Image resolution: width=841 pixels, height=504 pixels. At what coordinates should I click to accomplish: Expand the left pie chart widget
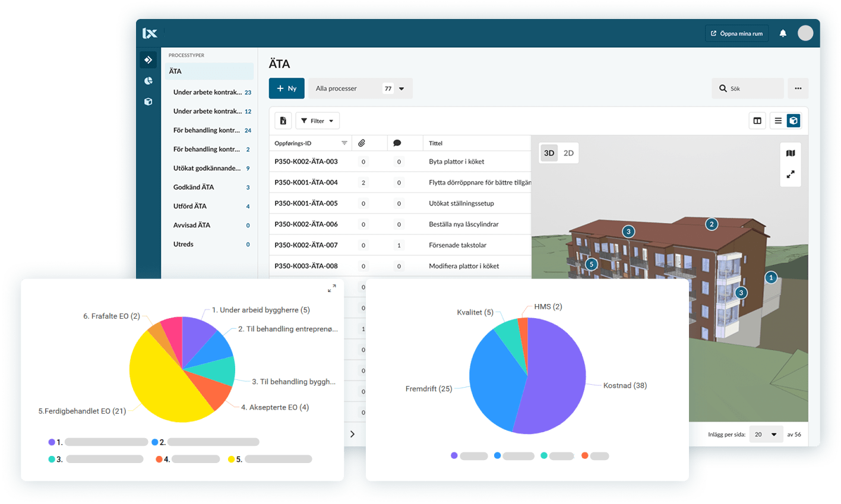(x=332, y=289)
